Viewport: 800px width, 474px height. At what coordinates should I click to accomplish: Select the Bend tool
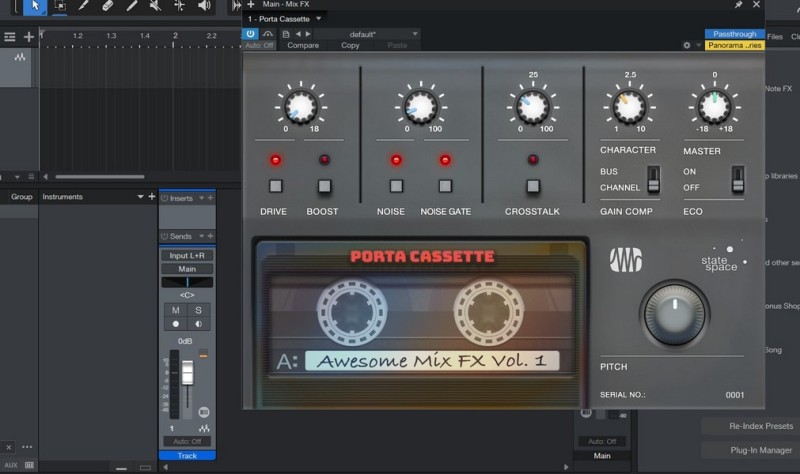179,6
